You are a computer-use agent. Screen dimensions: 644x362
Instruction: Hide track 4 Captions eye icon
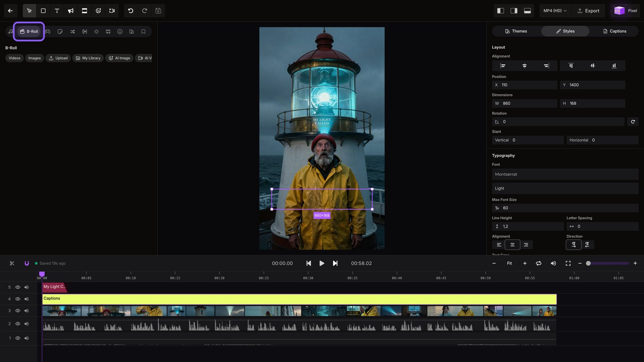coord(18,299)
